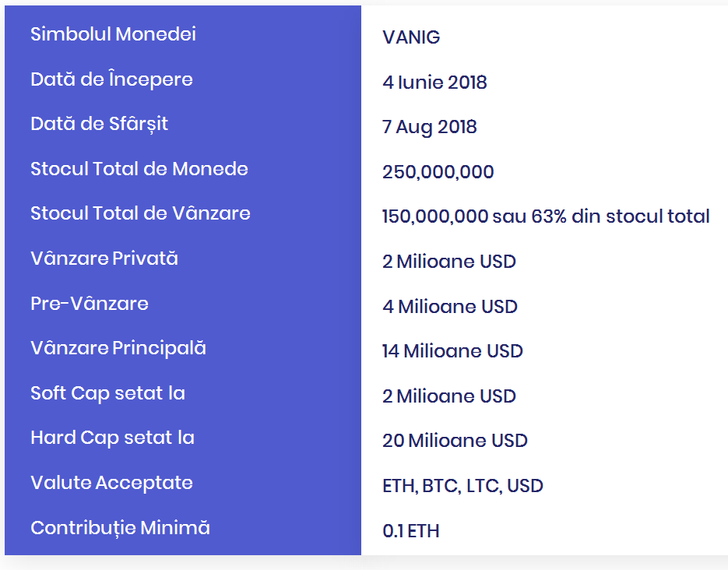Select the start date '4 Iunie 2018'
The height and width of the screenshot is (570, 728).
pos(434,83)
